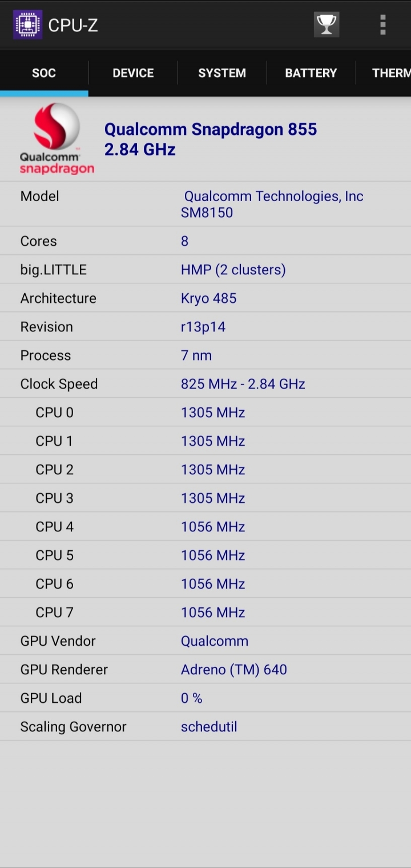Select the SOC tab
The image size is (411, 868).
click(44, 73)
